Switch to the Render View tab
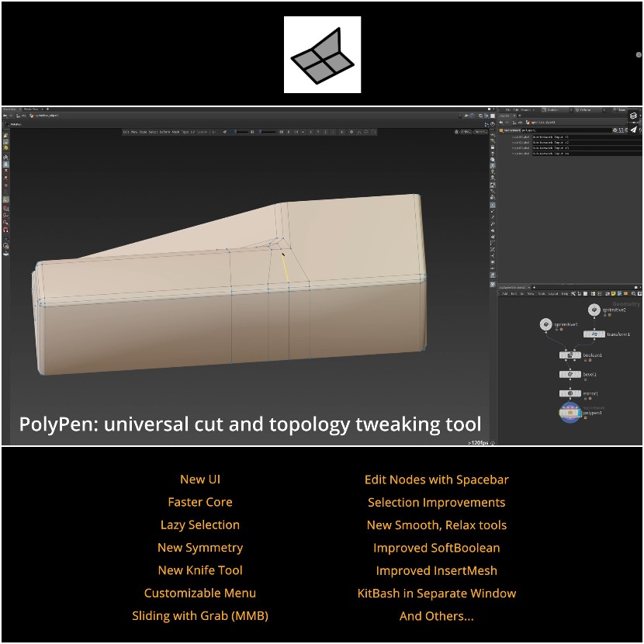This screenshot has width=644, height=644. tap(31, 109)
